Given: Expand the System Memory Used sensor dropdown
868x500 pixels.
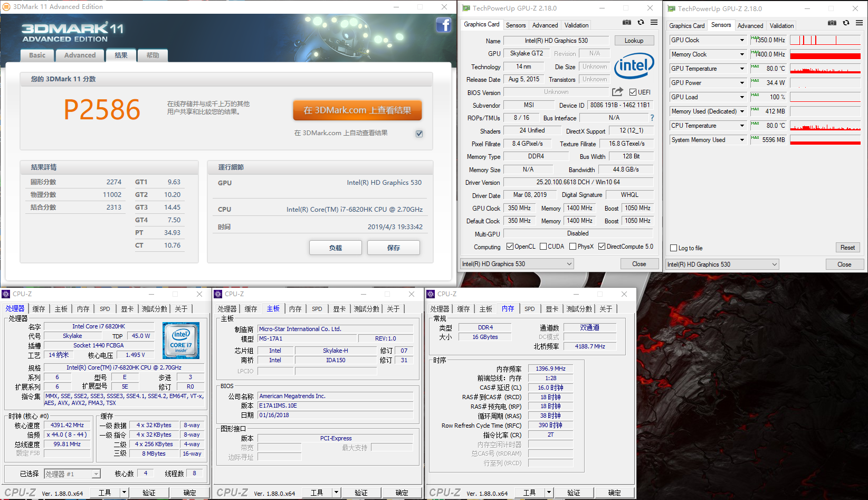Looking at the screenshot, I should [742, 140].
